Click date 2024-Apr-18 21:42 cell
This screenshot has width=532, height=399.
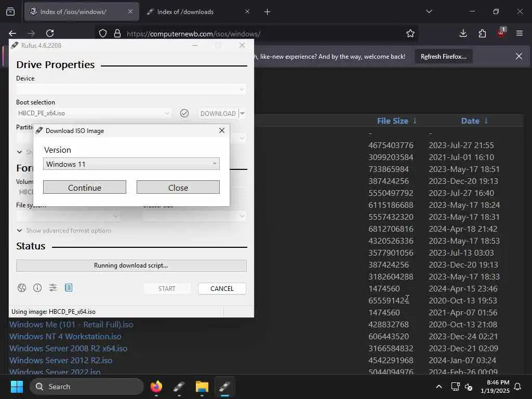click(x=463, y=229)
